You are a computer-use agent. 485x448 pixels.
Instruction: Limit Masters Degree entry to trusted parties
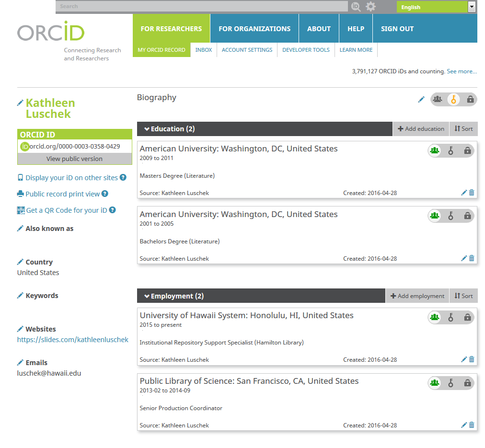pos(450,150)
